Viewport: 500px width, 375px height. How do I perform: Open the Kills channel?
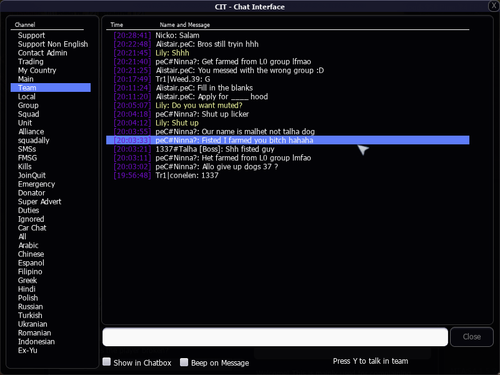pos(25,167)
